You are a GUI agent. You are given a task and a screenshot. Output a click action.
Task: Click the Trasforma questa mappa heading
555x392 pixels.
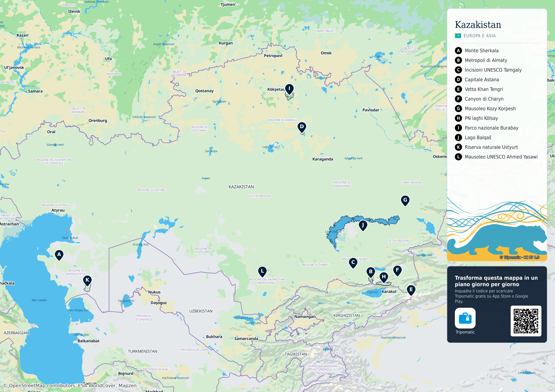click(x=496, y=281)
